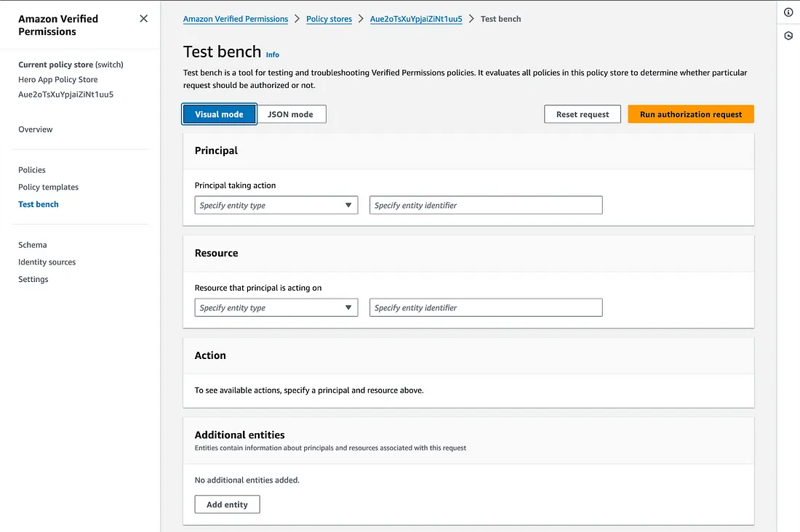Click 'Principal taking action' label

pos(235,185)
